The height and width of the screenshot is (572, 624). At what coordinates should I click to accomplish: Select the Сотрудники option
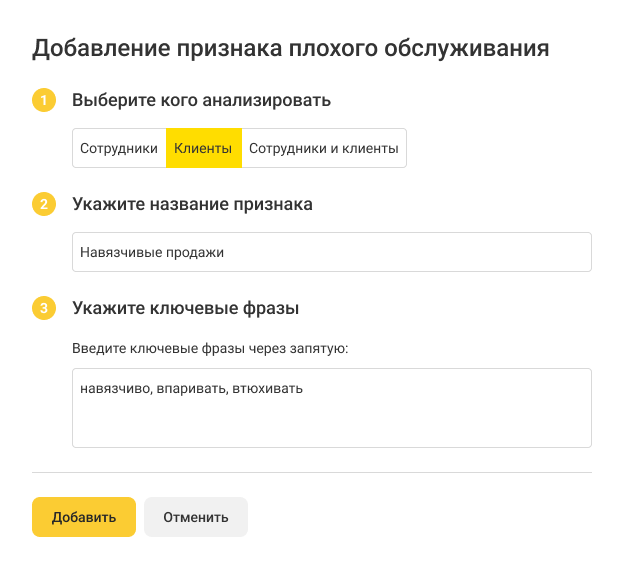click(x=119, y=149)
